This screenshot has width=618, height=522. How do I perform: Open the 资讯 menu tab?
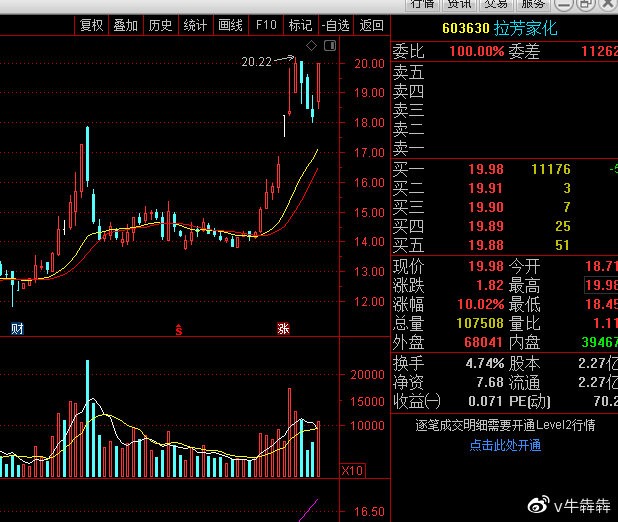pos(460,4)
